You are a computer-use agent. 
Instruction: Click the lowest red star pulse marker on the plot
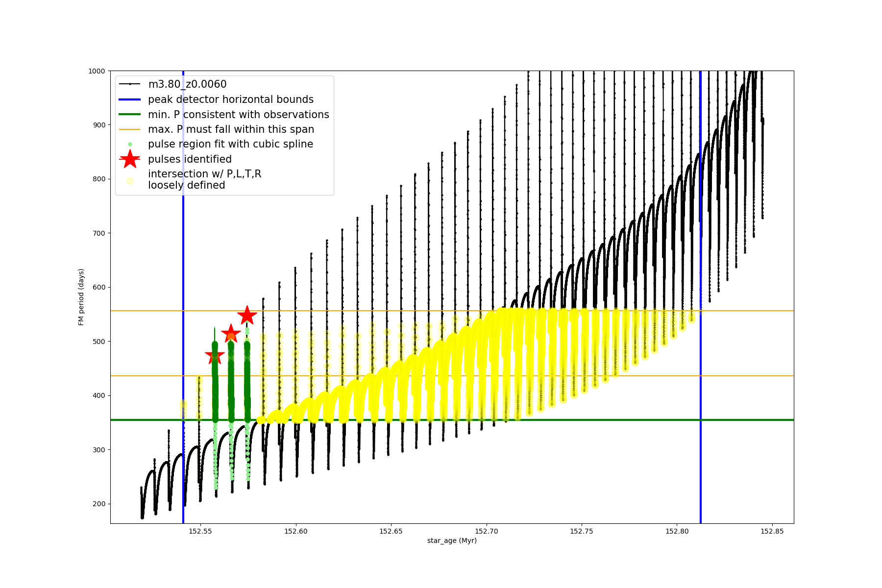coord(215,356)
